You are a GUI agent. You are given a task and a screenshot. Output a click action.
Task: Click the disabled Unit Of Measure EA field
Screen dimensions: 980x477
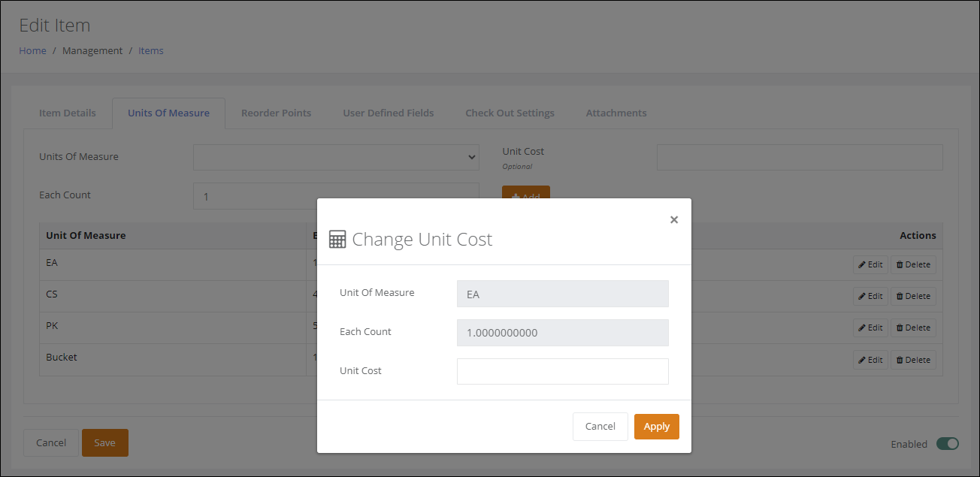point(563,294)
